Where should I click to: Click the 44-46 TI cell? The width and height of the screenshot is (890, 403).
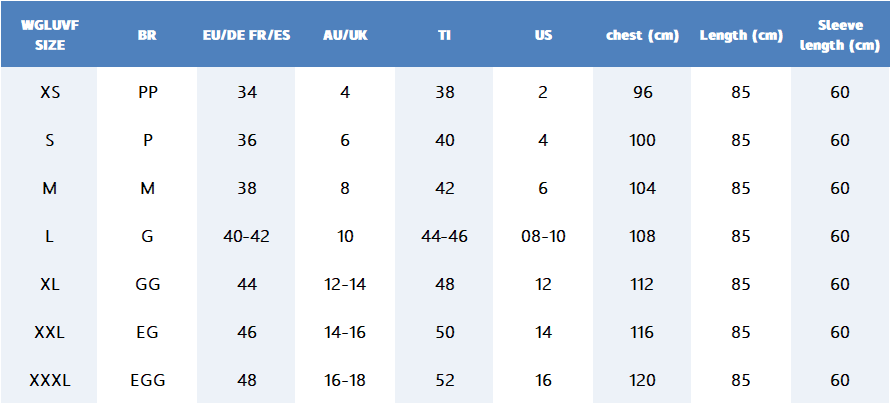pyautogui.click(x=444, y=237)
